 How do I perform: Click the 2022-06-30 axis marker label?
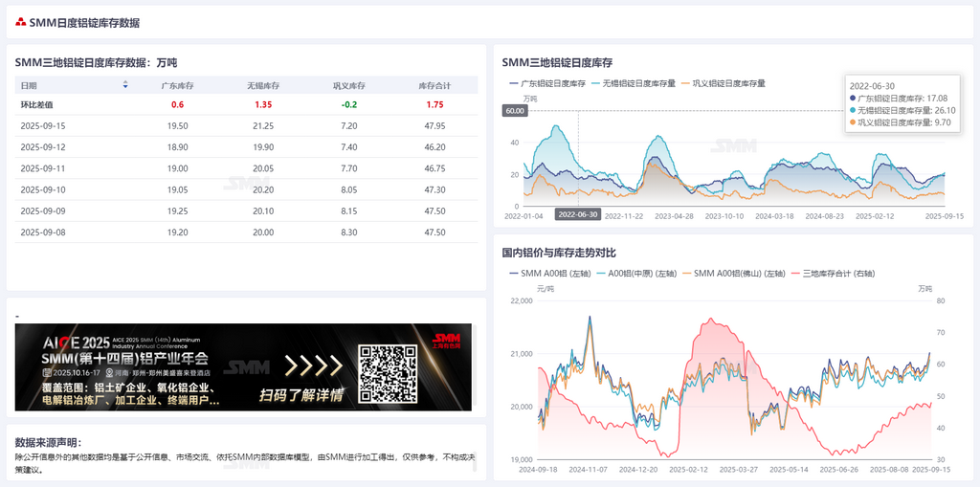[577, 214]
